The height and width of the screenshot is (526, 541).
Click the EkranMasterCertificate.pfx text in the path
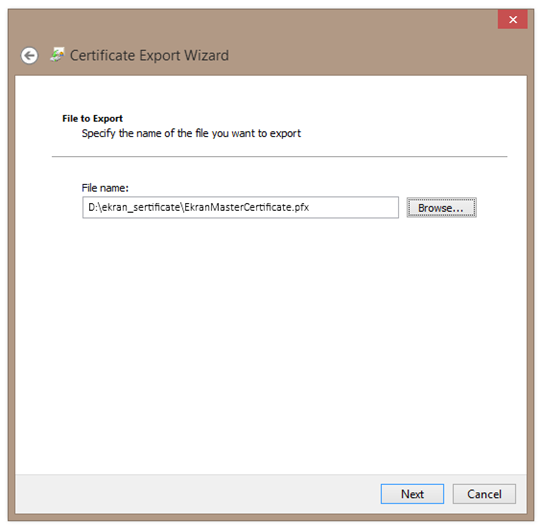246,207
